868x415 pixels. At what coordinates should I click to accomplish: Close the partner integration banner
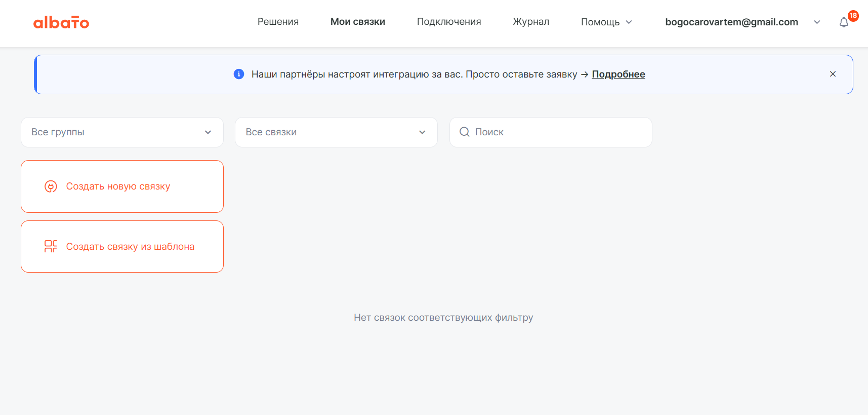tap(833, 74)
